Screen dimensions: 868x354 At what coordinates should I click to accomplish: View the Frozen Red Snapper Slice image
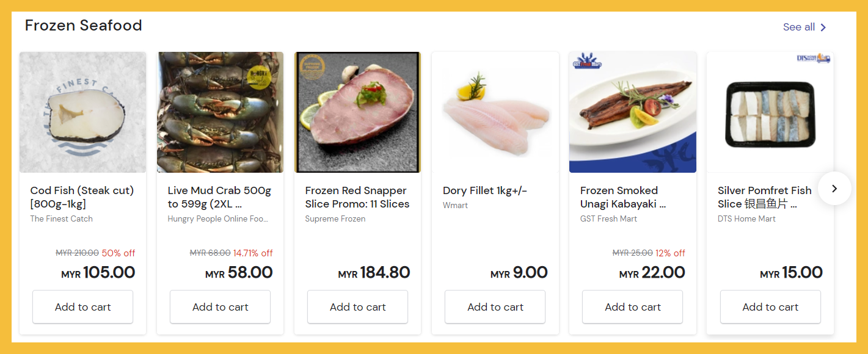point(357,112)
